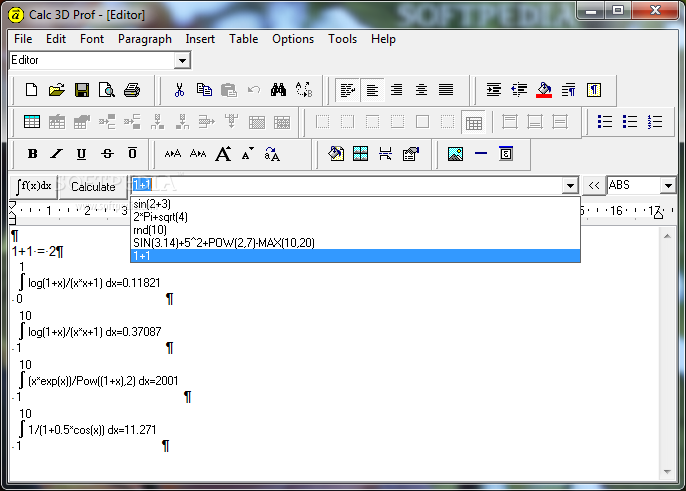Image resolution: width=686 pixels, height=491 pixels.
Task: Change text case icon
Action: (272, 154)
